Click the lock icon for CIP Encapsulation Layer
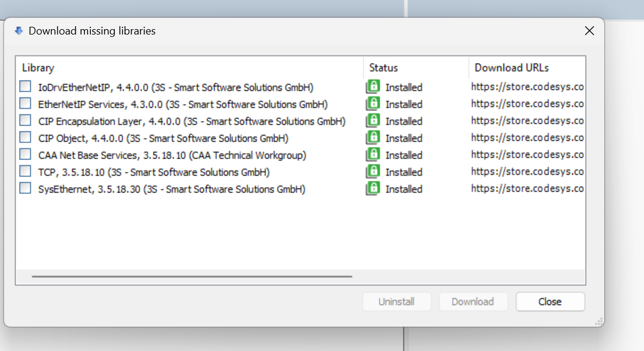 point(373,120)
